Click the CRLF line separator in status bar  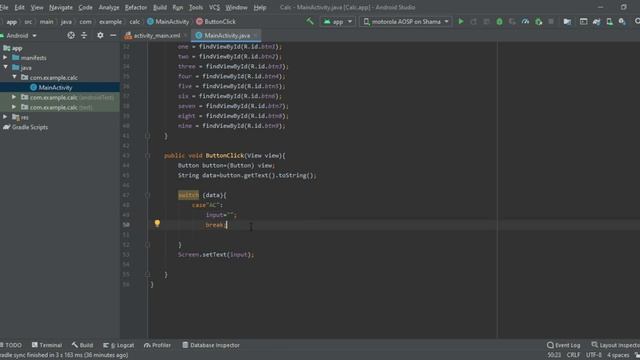coord(573,355)
